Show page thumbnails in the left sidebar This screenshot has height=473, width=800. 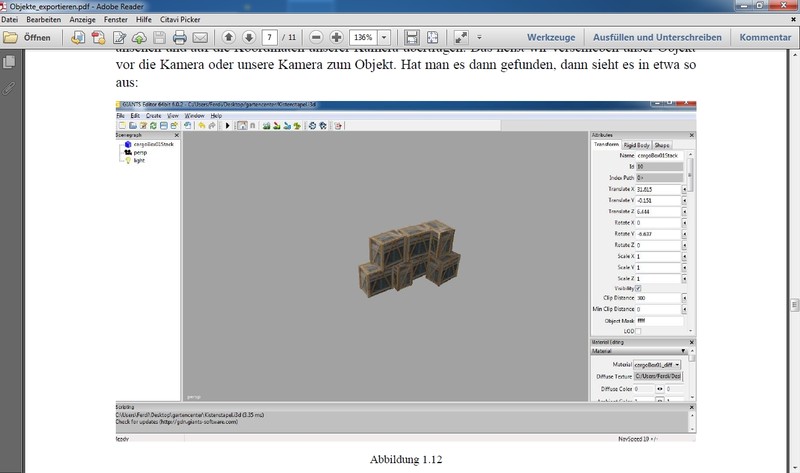coord(10,63)
